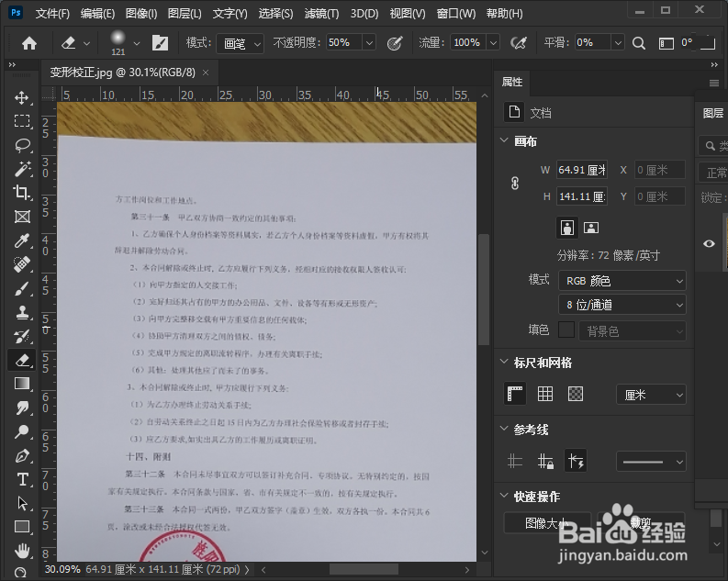Collapse the Quick Actions section
The width and height of the screenshot is (728, 581).
click(x=504, y=495)
